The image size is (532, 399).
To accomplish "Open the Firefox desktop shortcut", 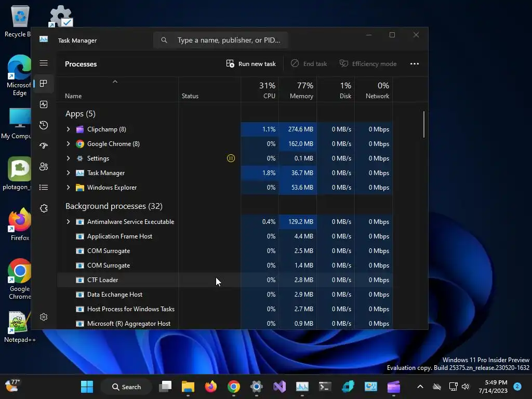I will (x=19, y=224).
